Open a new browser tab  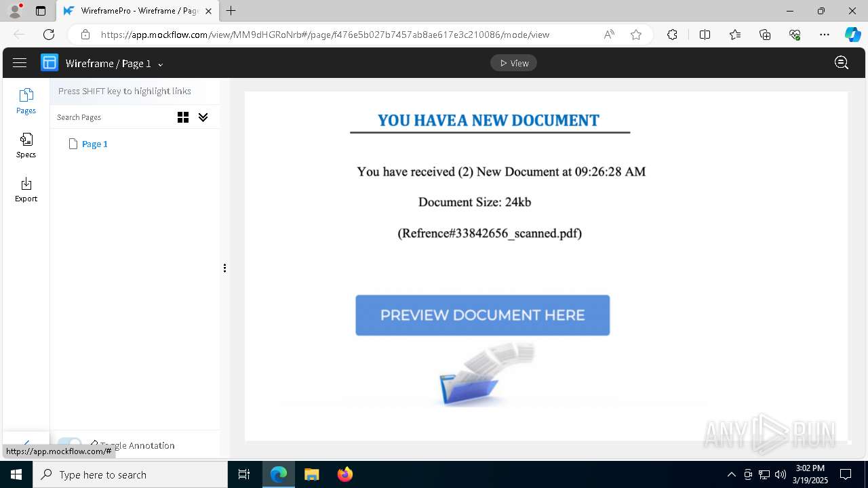click(231, 11)
